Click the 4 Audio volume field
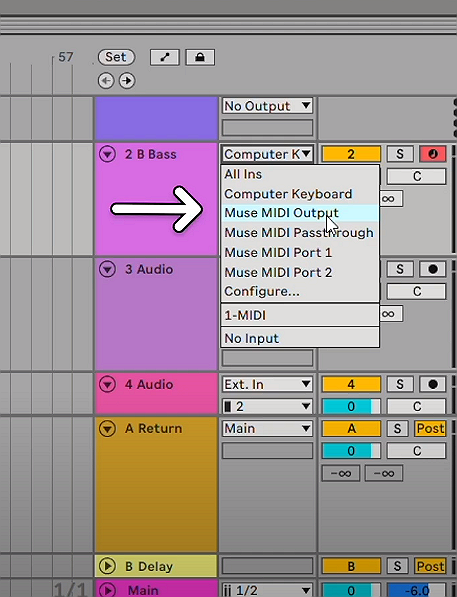Screen dimensions: 457x597 tap(351, 406)
